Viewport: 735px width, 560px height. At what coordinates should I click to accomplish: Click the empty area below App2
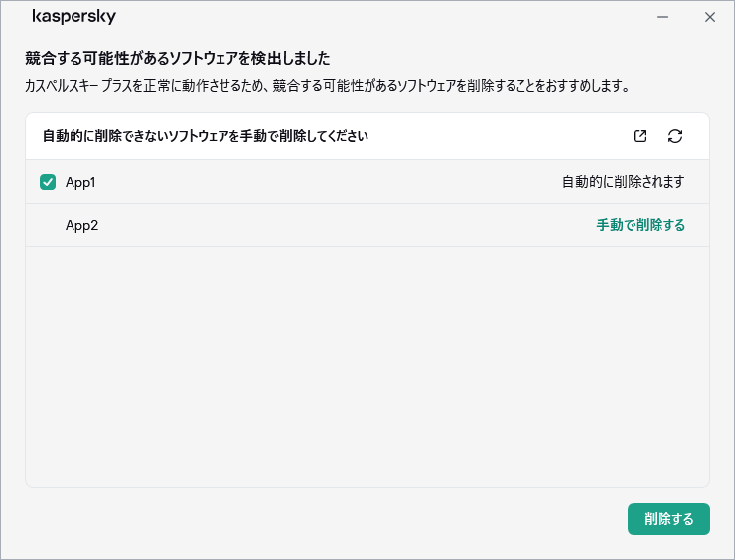[367, 367]
